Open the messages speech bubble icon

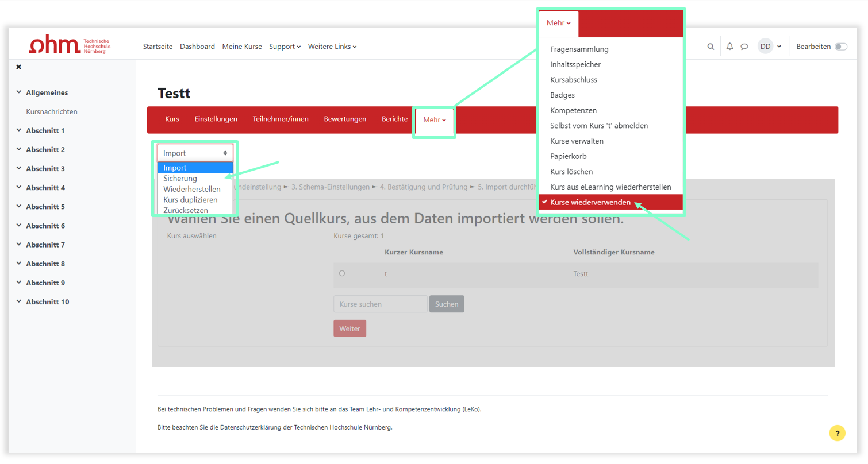pos(744,47)
